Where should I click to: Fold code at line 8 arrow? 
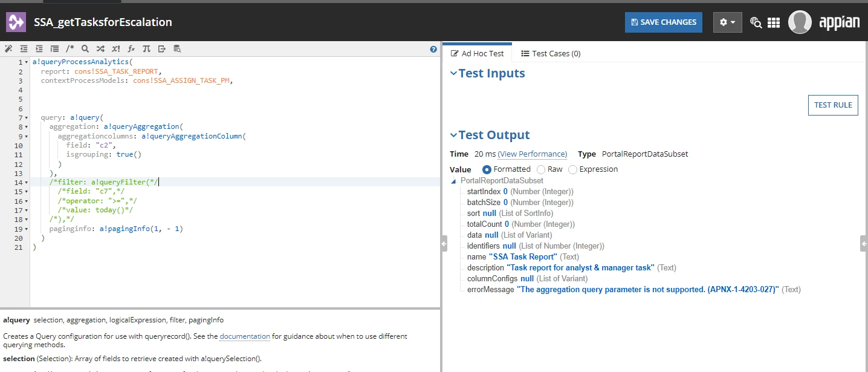pos(26,127)
